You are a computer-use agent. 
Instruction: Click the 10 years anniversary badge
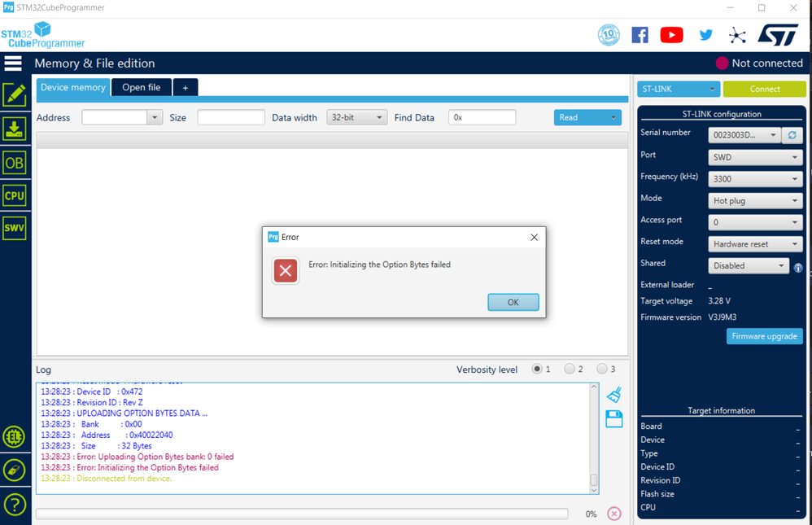(x=609, y=35)
